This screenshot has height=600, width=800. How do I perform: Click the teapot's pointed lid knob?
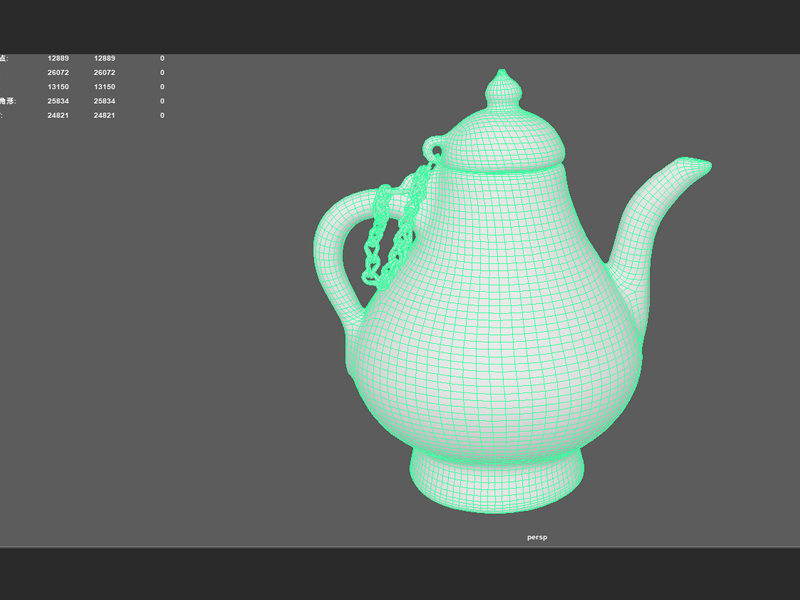point(503,89)
